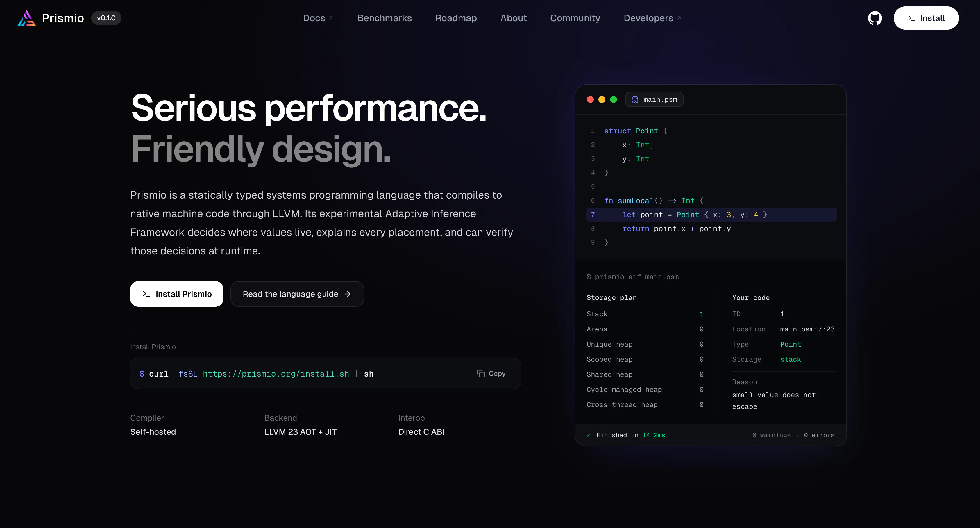
Task: Click the '0 warnings' status entry
Action: tap(771, 435)
